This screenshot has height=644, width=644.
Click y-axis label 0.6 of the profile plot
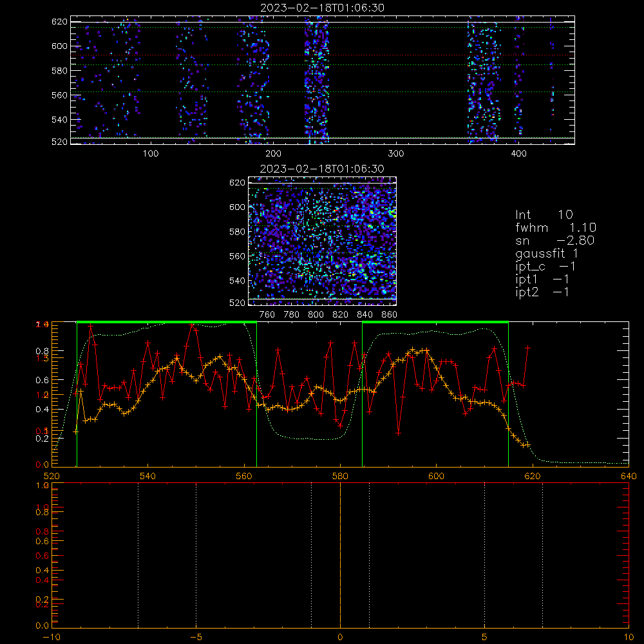click(42, 380)
